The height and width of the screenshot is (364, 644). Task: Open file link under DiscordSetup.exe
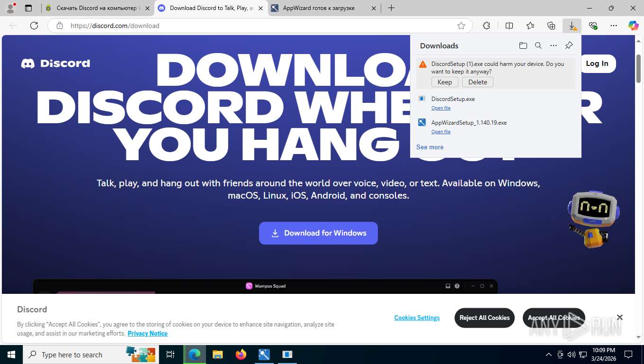pyautogui.click(x=441, y=108)
